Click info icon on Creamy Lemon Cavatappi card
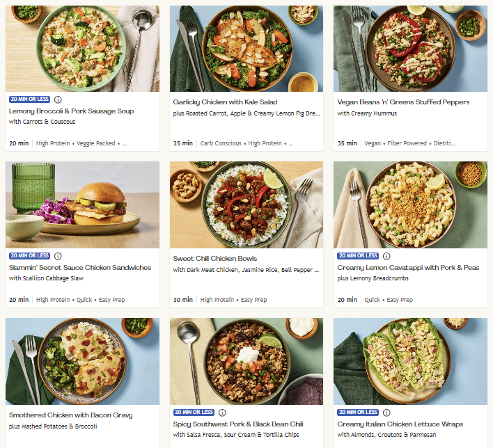Screen dimensions: 493x448 tap(386, 256)
